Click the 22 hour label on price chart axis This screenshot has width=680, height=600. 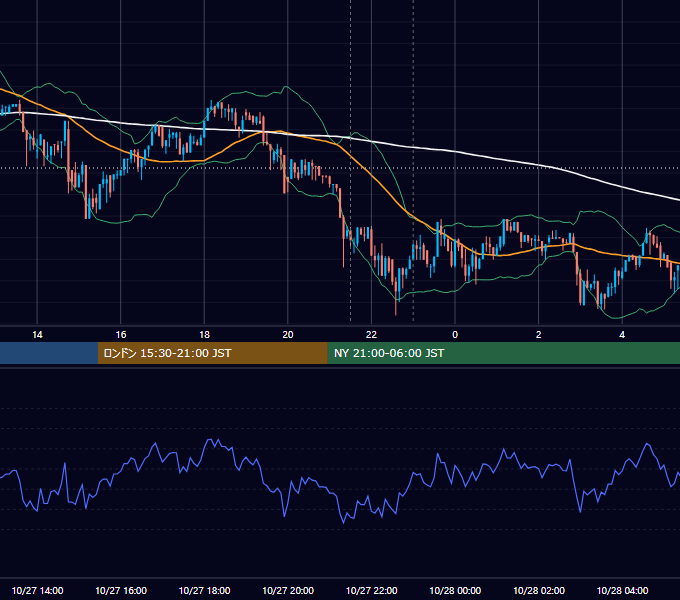click(371, 335)
